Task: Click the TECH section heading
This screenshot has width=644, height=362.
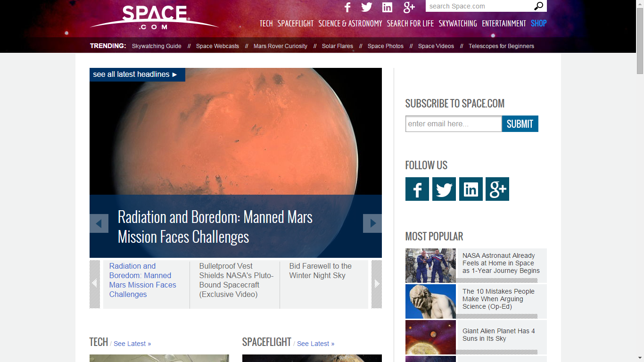Action: pyautogui.click(x=99, y=342)
